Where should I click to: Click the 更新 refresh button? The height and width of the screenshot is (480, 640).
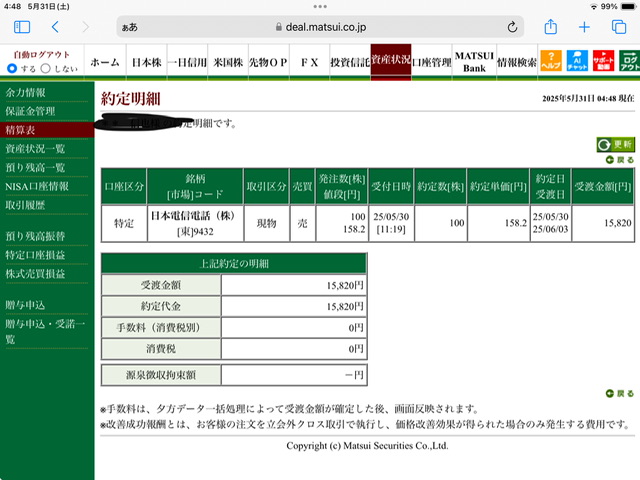616,144
